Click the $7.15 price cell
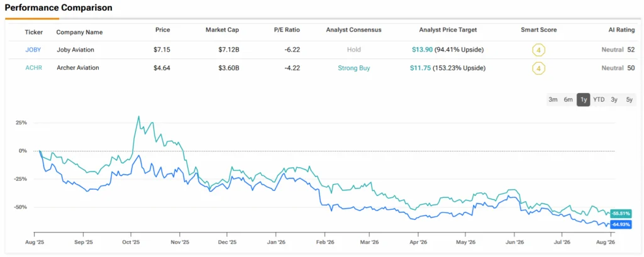 (x=162, y=50)
